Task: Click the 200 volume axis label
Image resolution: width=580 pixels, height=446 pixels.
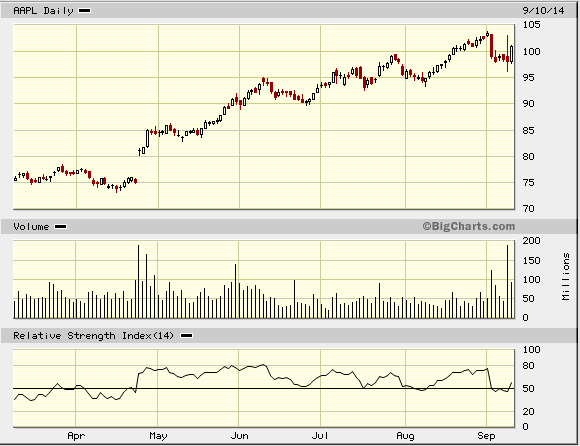Action: [532, 241]
